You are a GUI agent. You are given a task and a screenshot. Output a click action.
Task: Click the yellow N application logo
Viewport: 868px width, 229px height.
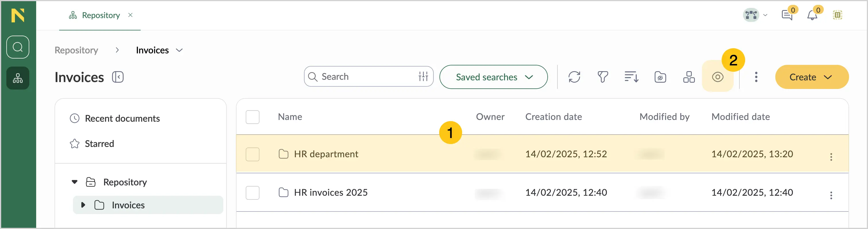(18, 15)
